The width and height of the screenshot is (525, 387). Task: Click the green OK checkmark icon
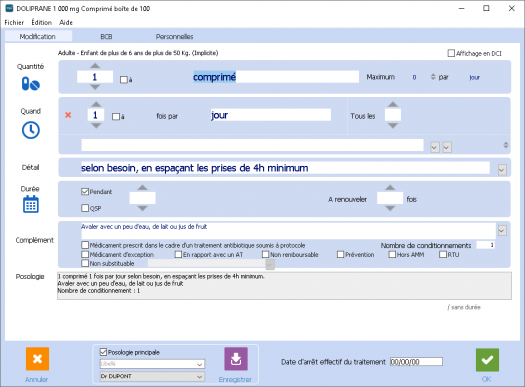point(487,360)
